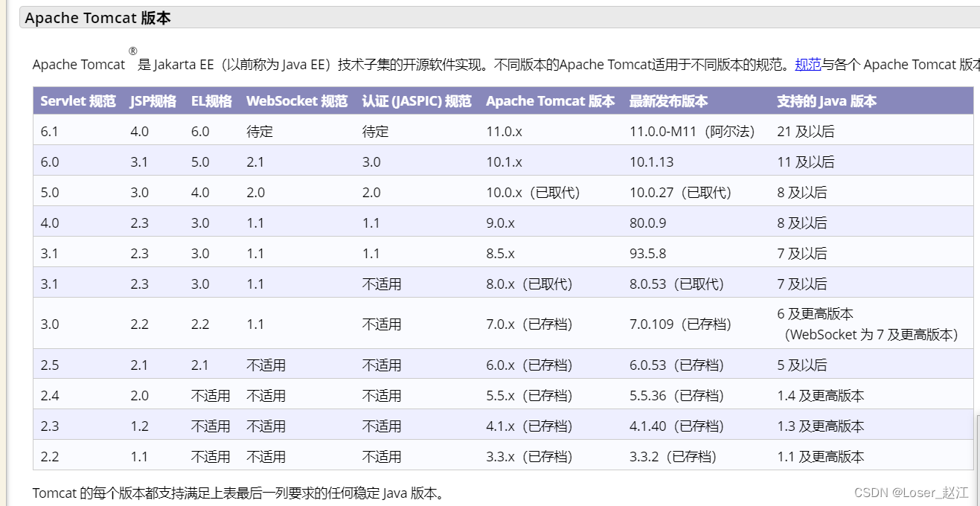
Task: Select the 5.5.36（已存档）release cell
Action: pyautogui.click(x=676, y=396)
